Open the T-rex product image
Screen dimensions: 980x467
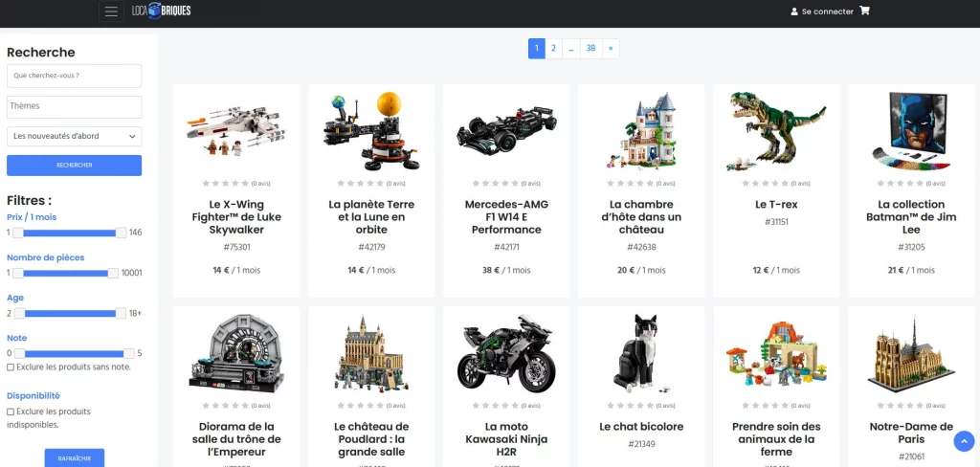click(x=776, y=131)
